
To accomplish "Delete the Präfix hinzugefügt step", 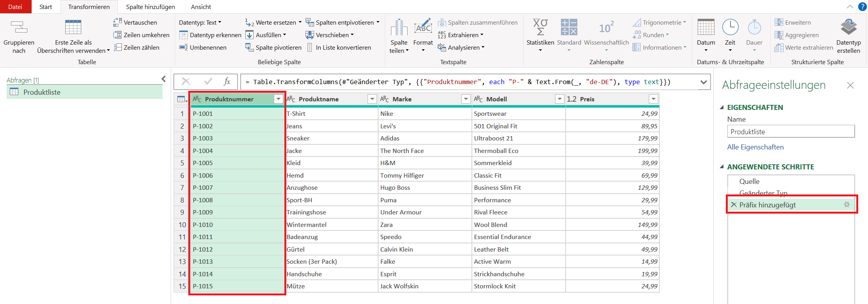I will coord(734,205).
